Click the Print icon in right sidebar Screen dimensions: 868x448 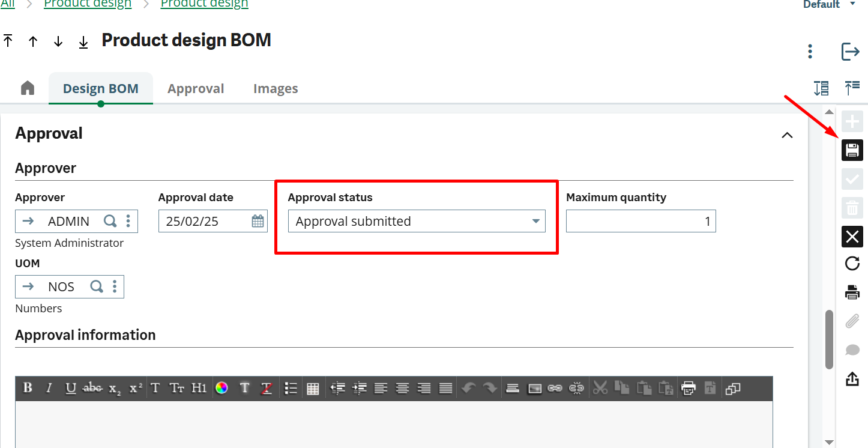click(852, 292)
